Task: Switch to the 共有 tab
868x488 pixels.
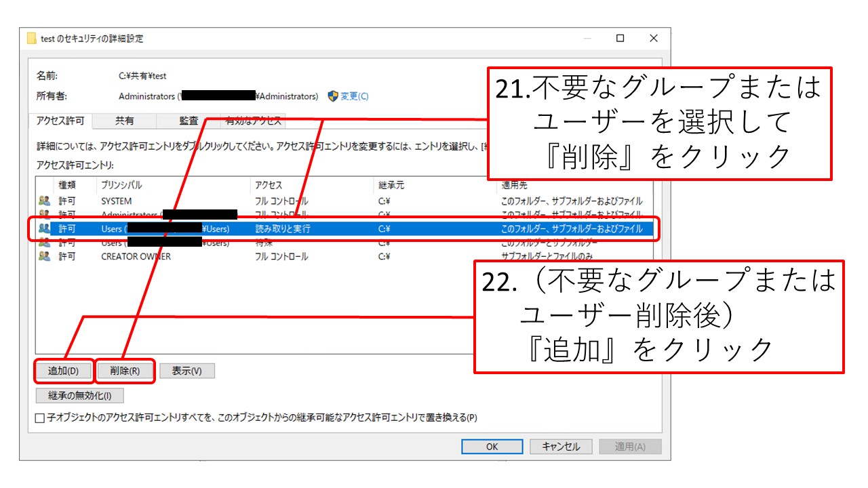Action: [124, 121]
